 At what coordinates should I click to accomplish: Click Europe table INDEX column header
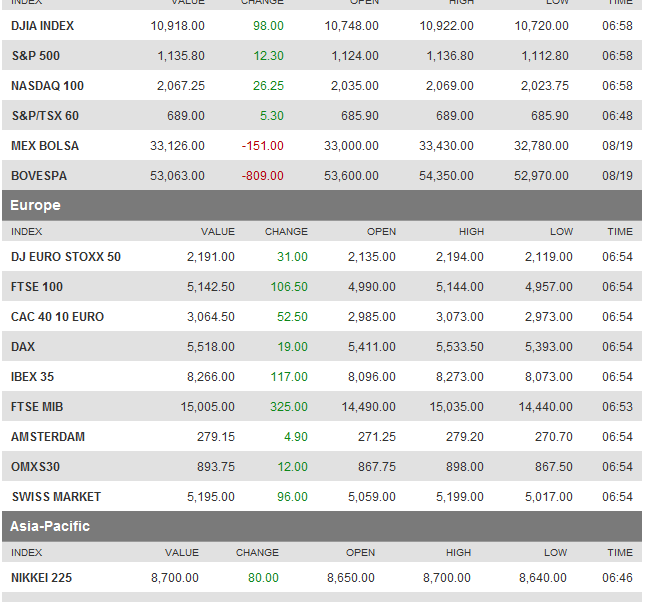(x=27, y=231)
